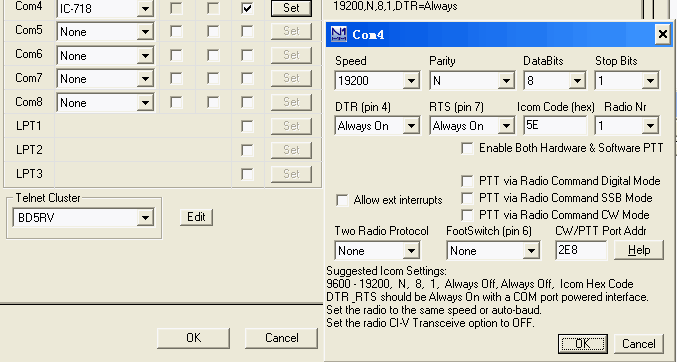
Task: Click OK in the Configurer window
Action: click(x=193, y=338)
